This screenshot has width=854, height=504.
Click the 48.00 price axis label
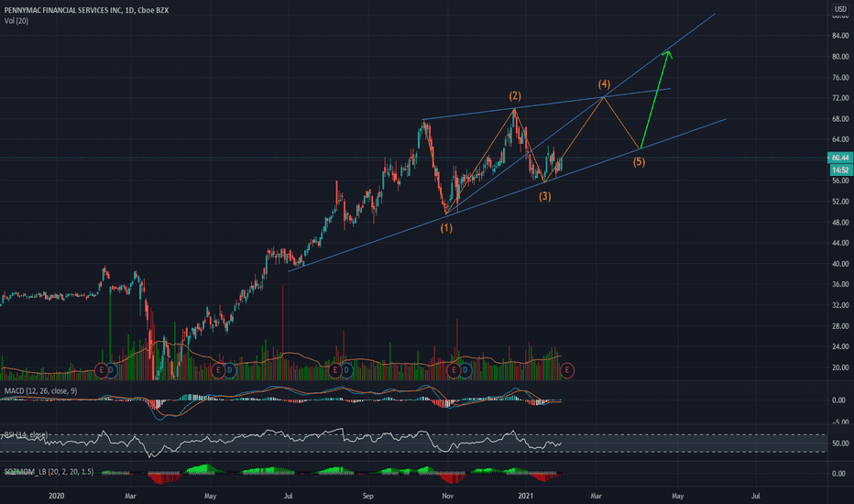tap(840, 223)
